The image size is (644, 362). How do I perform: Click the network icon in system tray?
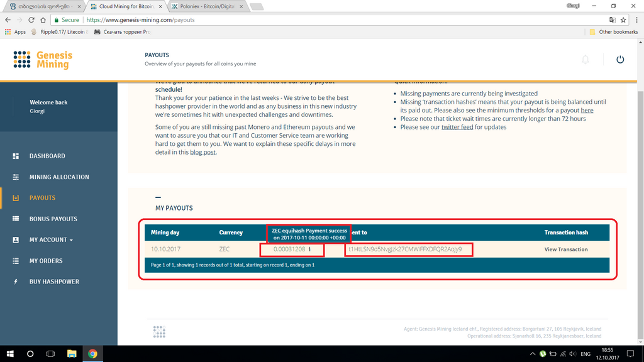pos(563,354)
